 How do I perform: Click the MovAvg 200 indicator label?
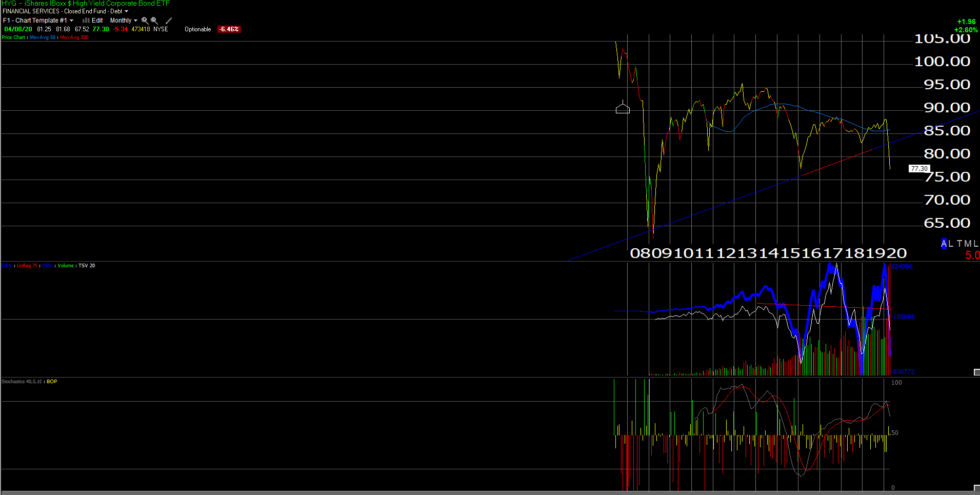coord(74,37)
